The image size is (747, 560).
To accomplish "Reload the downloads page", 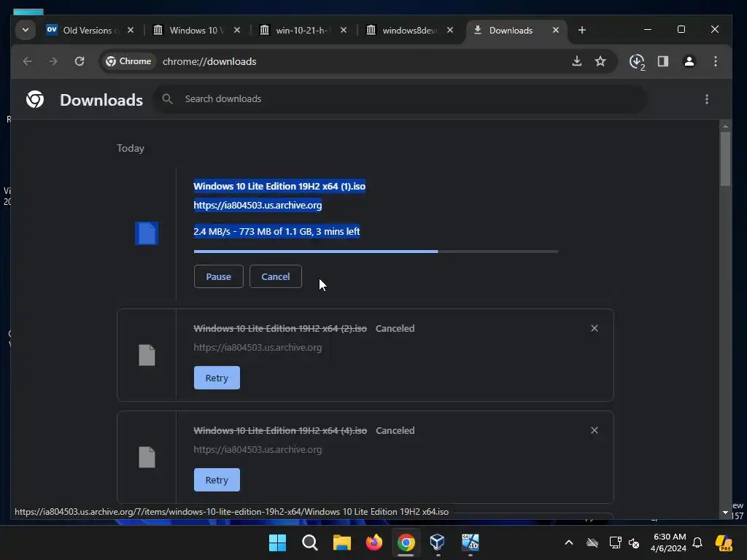I will coord(80,61).
